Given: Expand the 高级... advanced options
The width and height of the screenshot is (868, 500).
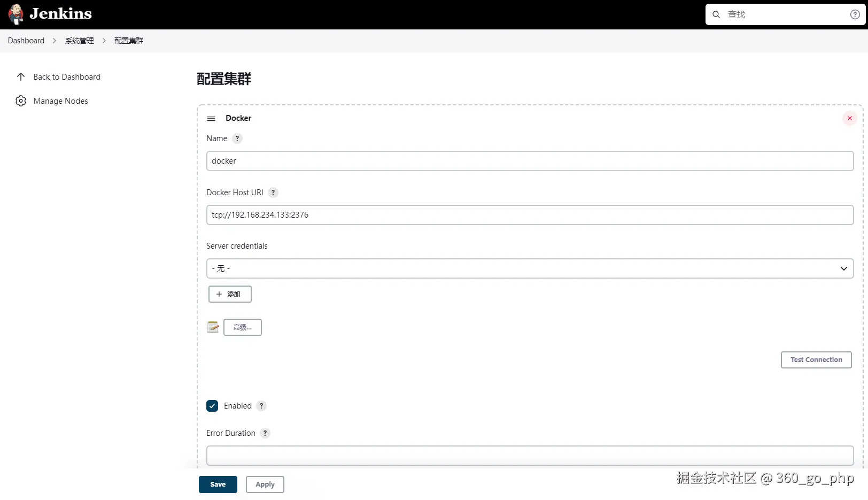Looking at the screenshot, I should (243, 327).
